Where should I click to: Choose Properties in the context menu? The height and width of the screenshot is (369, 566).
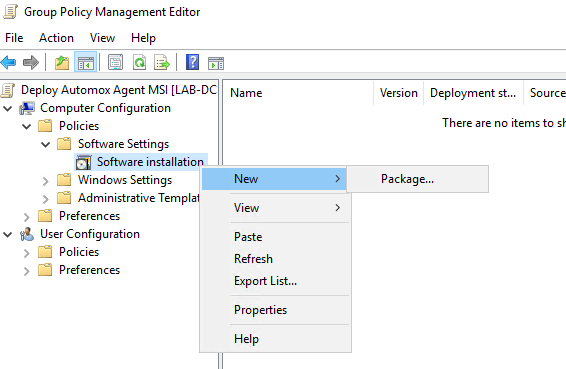275,310
